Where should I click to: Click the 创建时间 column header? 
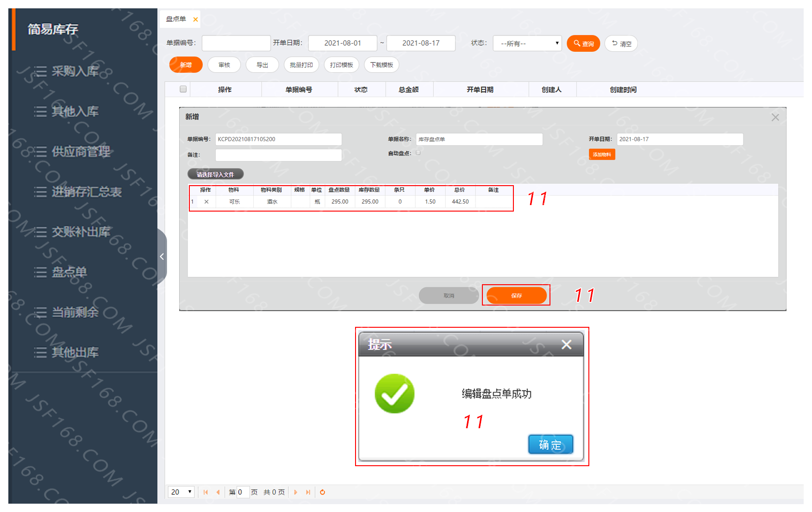click(623, 90)
